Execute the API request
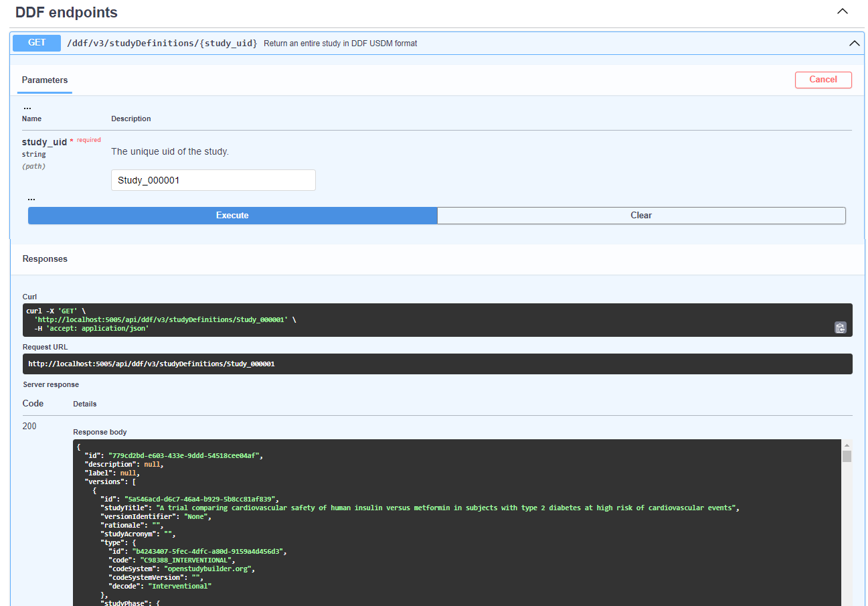The image size is (868, 606). 232,216
